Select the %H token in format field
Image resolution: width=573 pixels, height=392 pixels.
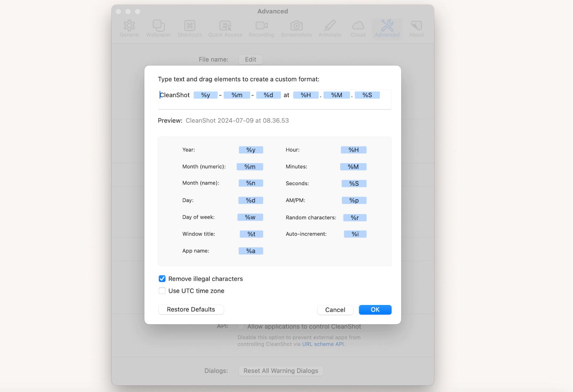coord(306,95)
